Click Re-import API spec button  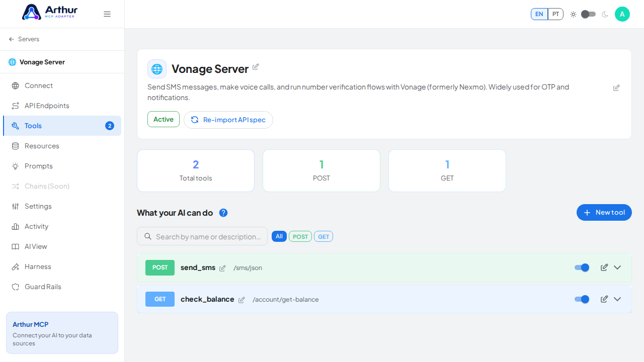pyautogui.click(x=228, y=120)
